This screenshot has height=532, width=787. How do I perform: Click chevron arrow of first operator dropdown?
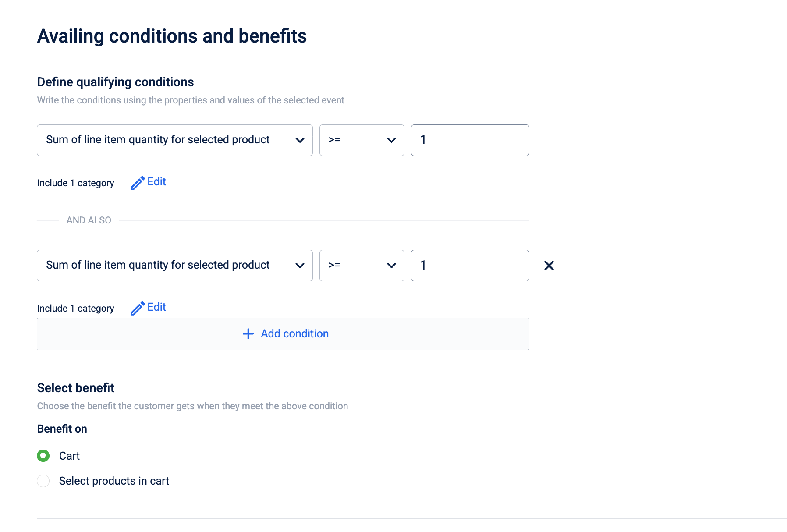pyautogui.click(x=391, y=140)
